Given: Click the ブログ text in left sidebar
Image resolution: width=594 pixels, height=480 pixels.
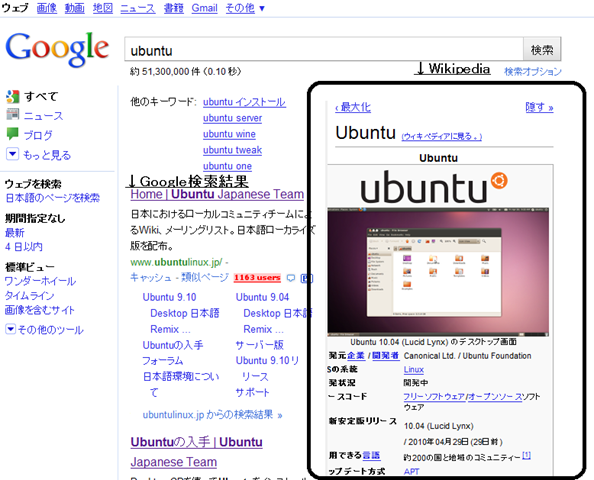Looking at the screenshot, I should [38, 135].
